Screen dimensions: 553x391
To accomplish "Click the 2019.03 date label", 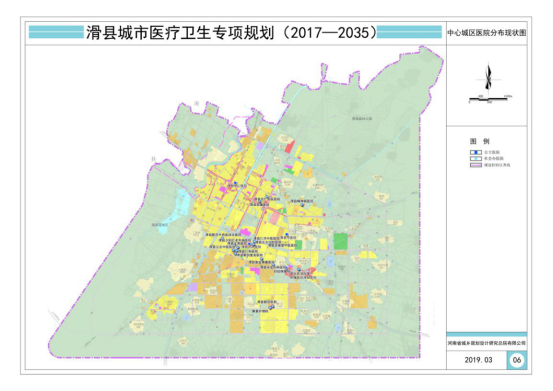I will click(x=478, y=360).
